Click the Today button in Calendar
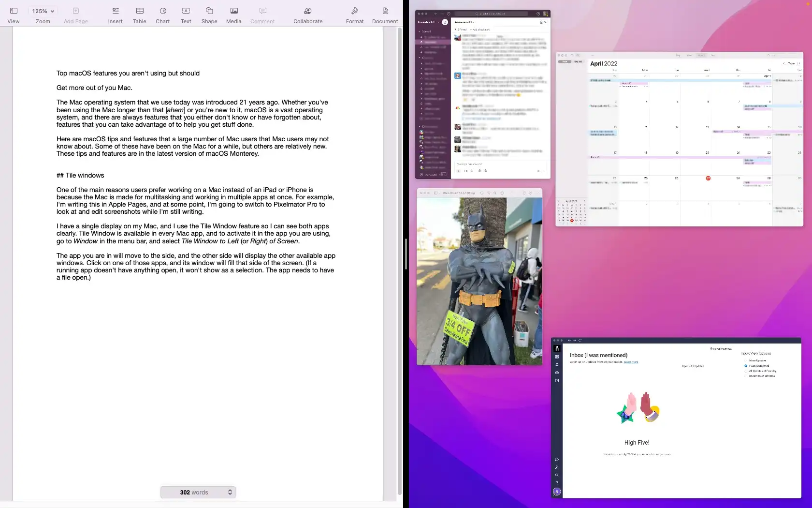Image resolution: width=812 pixels, height=508 pixels. pyautogui.click(x=791, y=63)
